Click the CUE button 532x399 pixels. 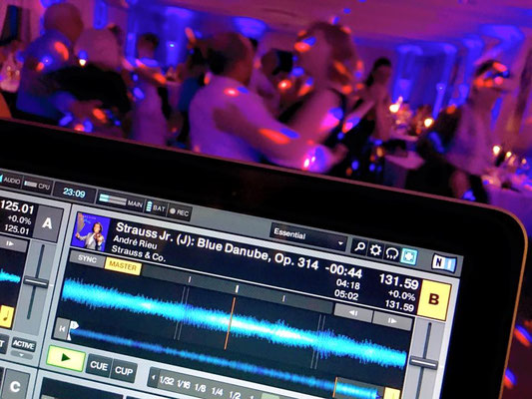click(x=99, y=366)
